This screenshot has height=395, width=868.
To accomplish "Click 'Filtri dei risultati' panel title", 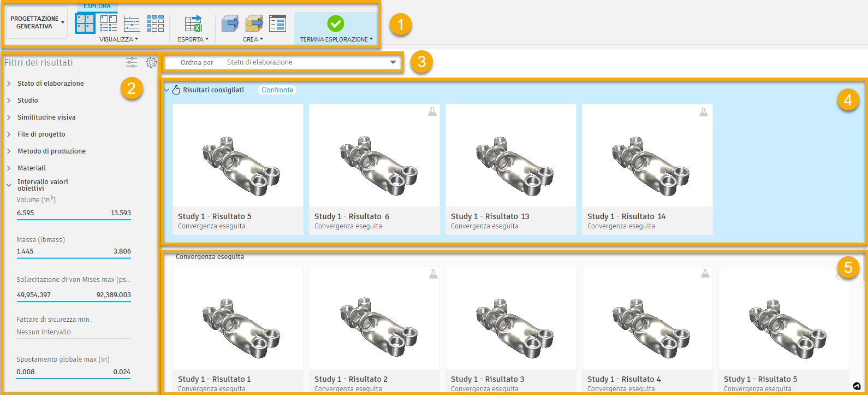I will [38, 63].
